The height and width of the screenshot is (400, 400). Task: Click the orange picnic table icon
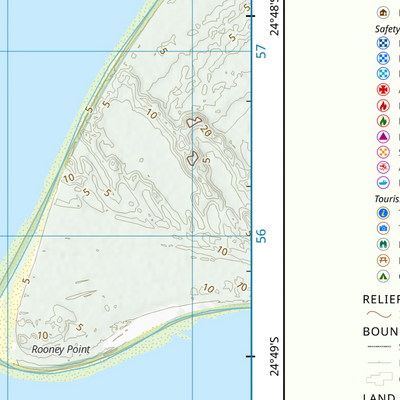tap(383, 260)
